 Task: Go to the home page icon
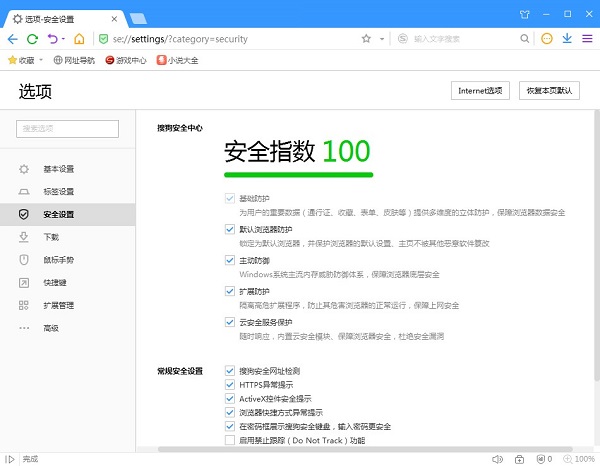tap(79, 39)
